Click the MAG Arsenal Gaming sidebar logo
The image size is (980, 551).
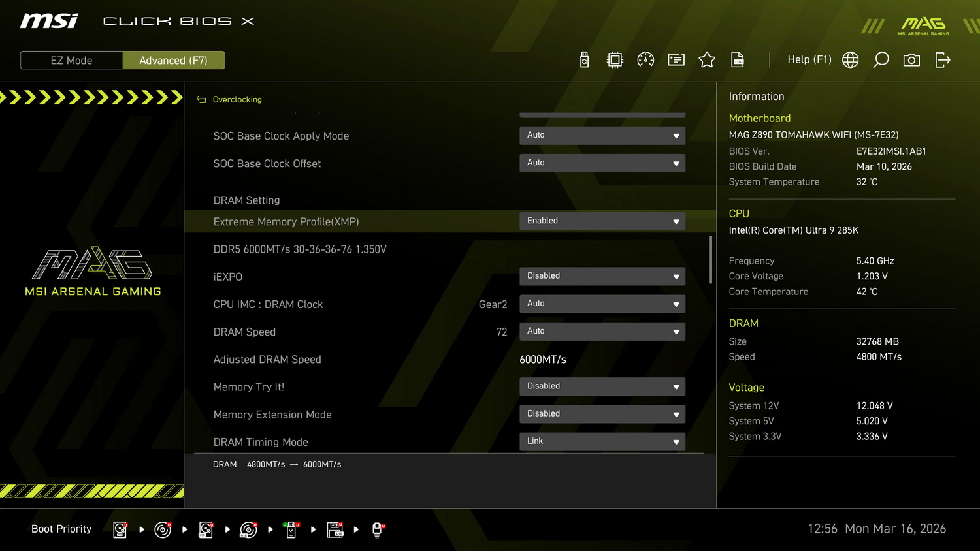(93, 272)
